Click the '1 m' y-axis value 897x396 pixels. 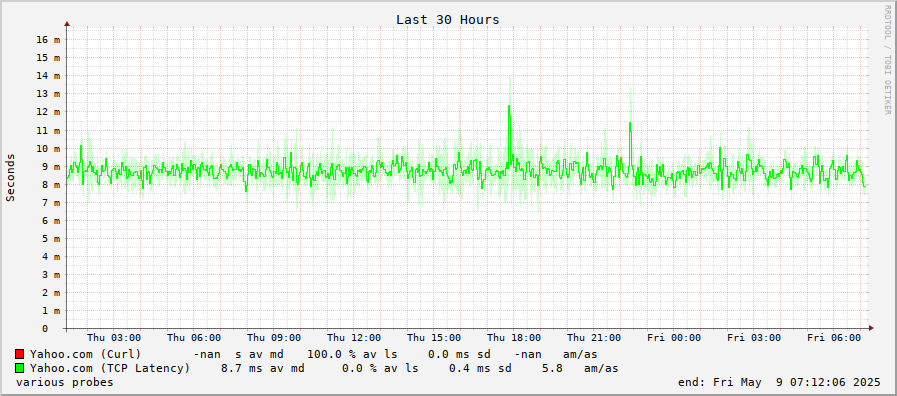coord(51,311)
